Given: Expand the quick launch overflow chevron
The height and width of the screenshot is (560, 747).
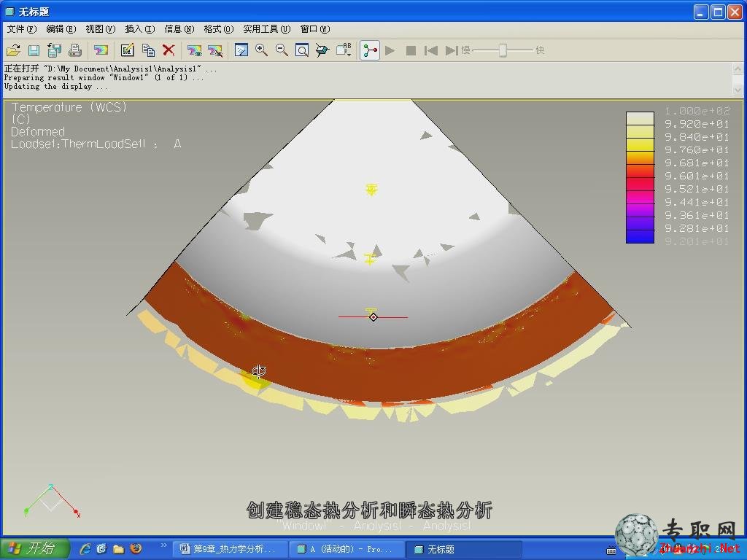Looking at the screenshot, I should click(x=164, y=545).
